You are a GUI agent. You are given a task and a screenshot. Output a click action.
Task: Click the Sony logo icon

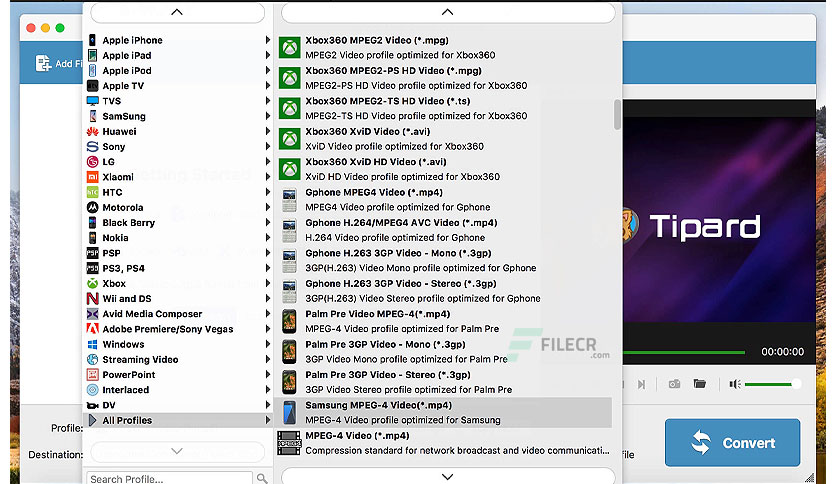click(x=92, y=147)
